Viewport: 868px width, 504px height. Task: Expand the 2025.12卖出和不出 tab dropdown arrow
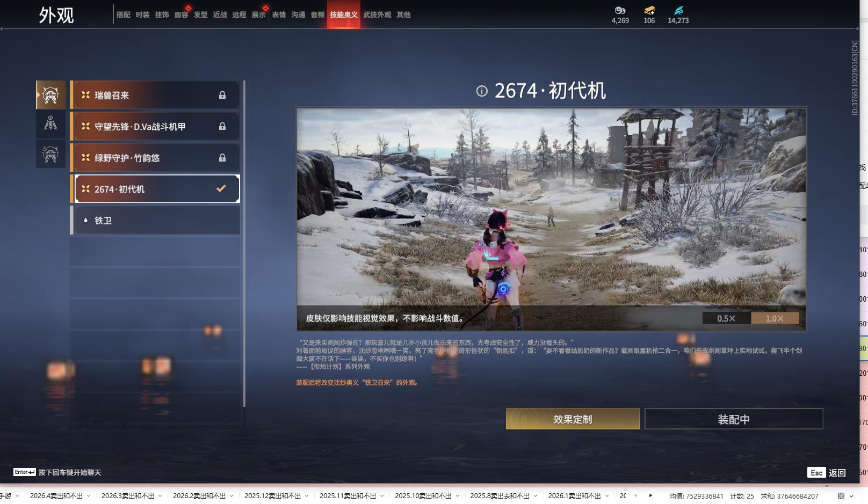click(x=308, y=496)
